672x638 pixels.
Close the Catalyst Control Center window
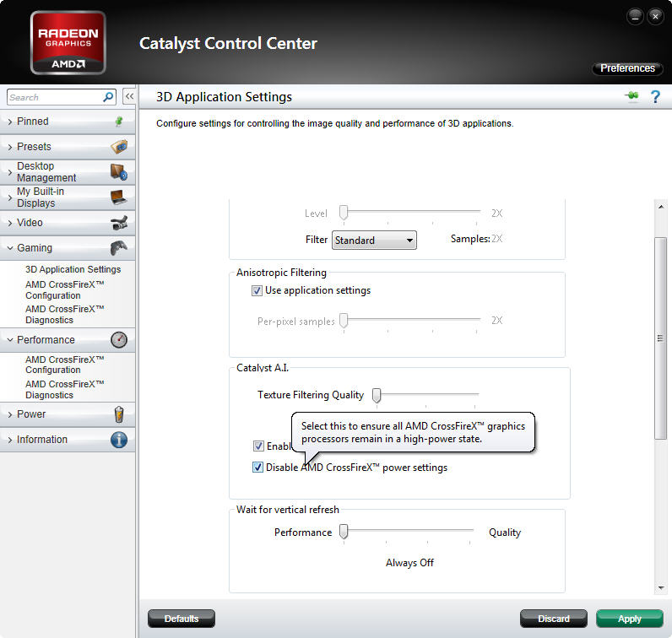[655, 17]
